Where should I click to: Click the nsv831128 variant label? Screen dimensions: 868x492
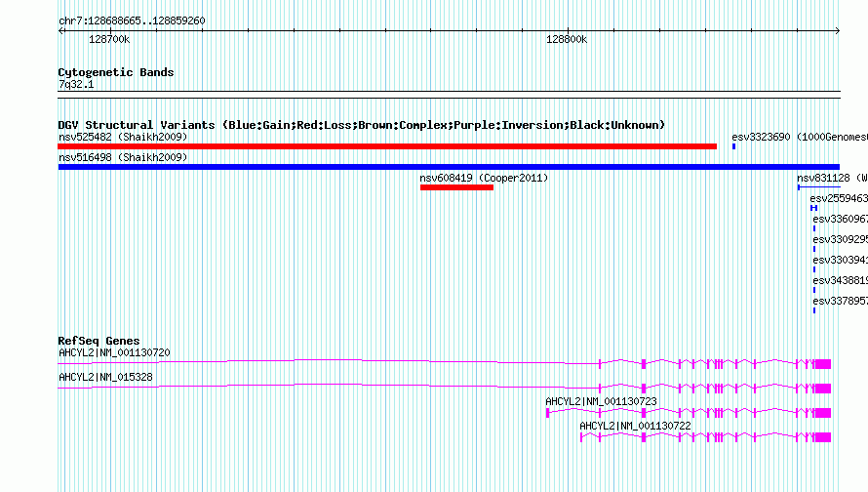coord(832,178)
